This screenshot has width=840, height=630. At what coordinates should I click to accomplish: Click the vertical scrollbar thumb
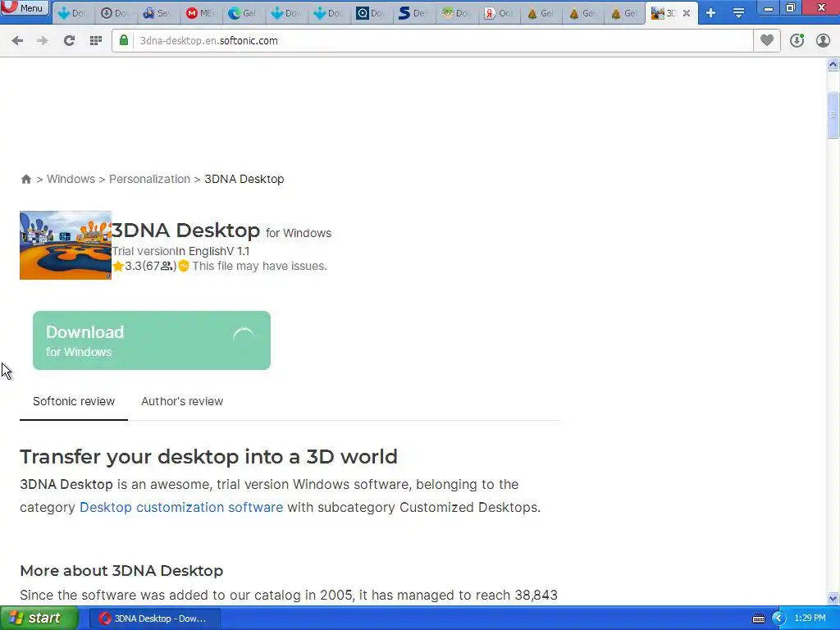point(833,115)
